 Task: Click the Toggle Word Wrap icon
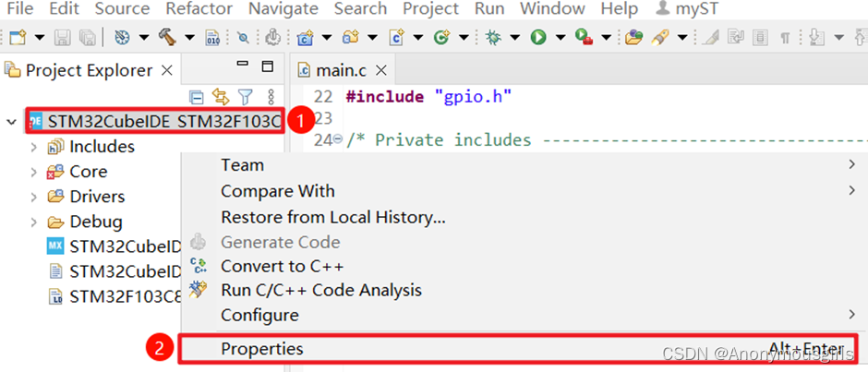[x=736, y=37]
